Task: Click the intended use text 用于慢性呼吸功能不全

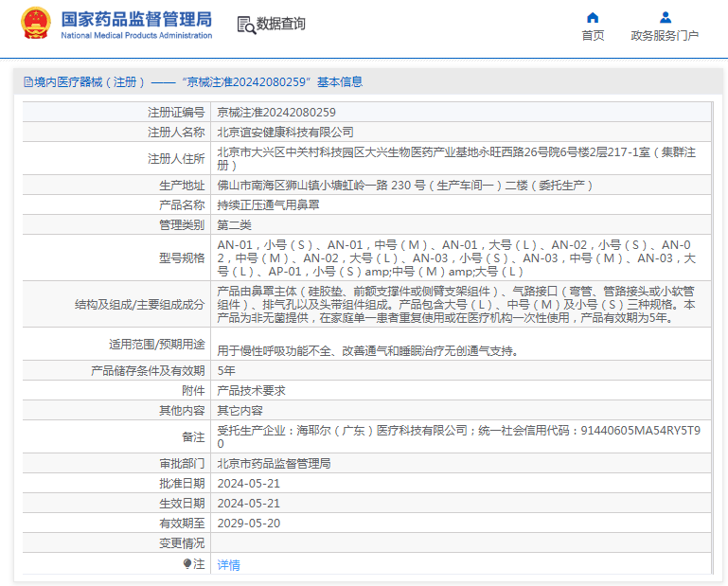Action: point(367,351)
